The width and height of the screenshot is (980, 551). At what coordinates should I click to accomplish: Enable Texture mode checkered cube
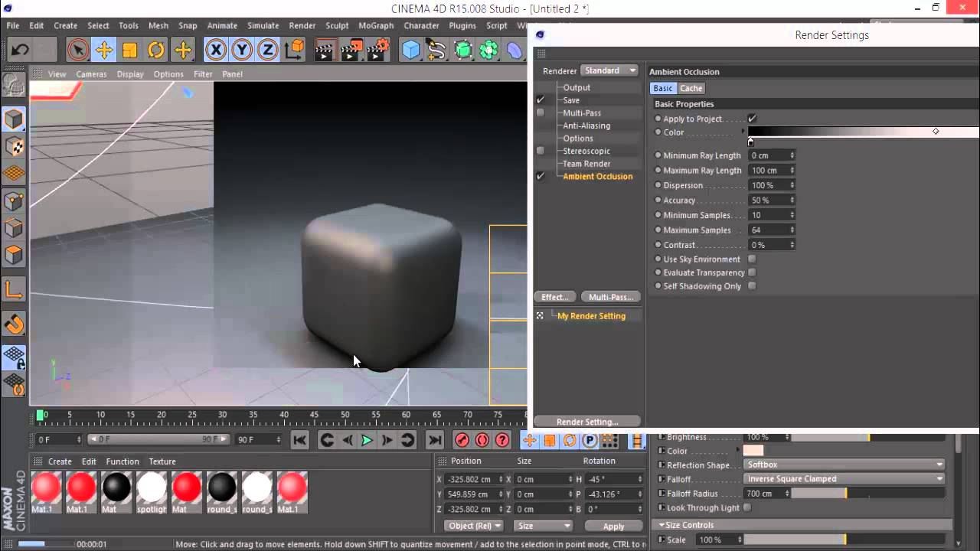(x=14, y=146)
